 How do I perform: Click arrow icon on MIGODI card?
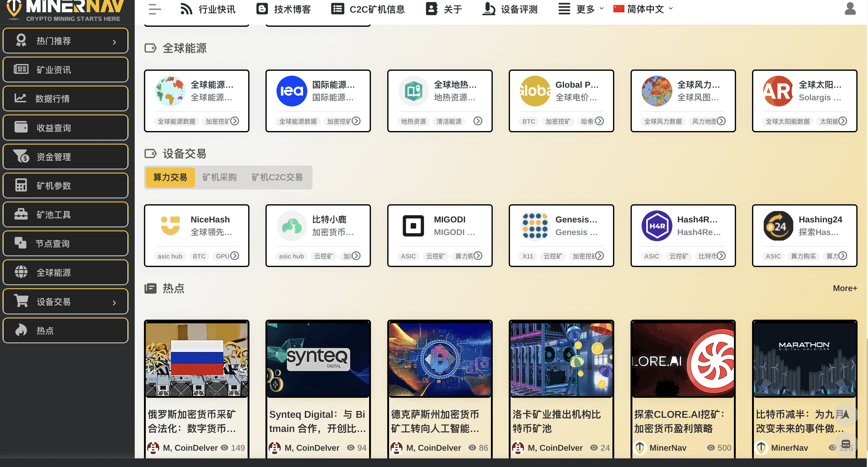pyautogui.click(x=478, y=256)
